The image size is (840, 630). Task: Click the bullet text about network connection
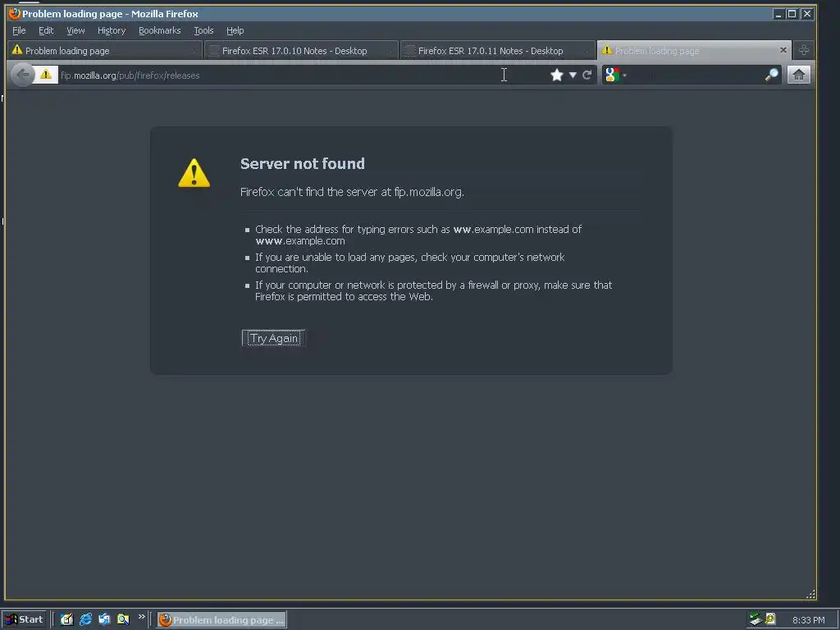tap(410, 262)
